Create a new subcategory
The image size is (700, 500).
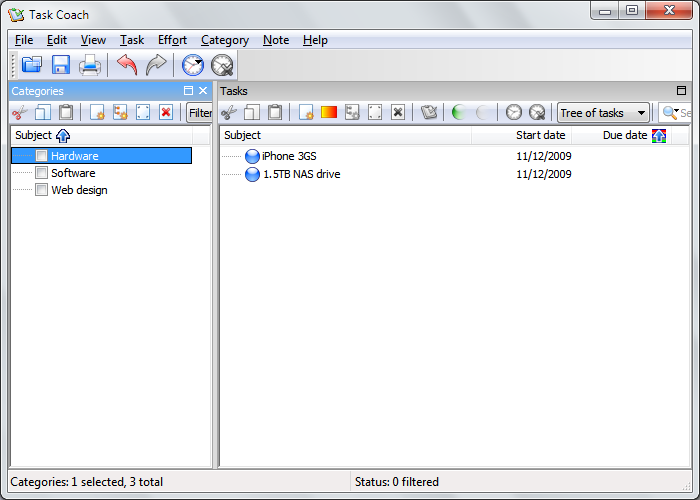(x=120, y=112)
